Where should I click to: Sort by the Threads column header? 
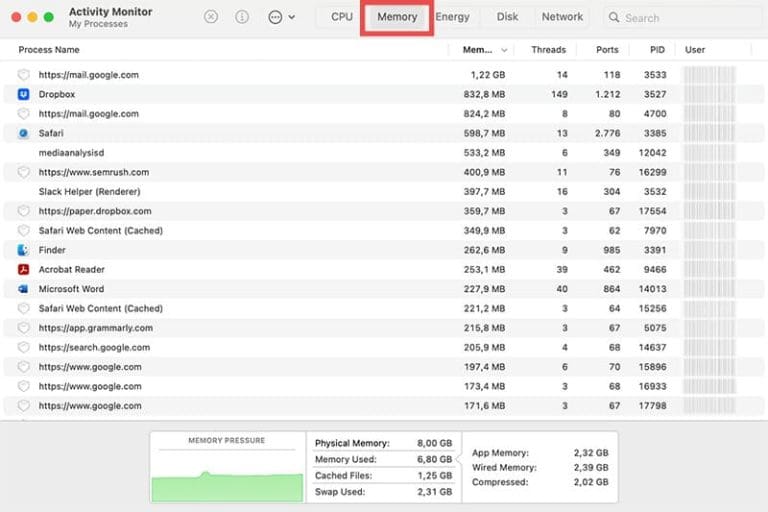pyautogui.click(x=548, y=50)
